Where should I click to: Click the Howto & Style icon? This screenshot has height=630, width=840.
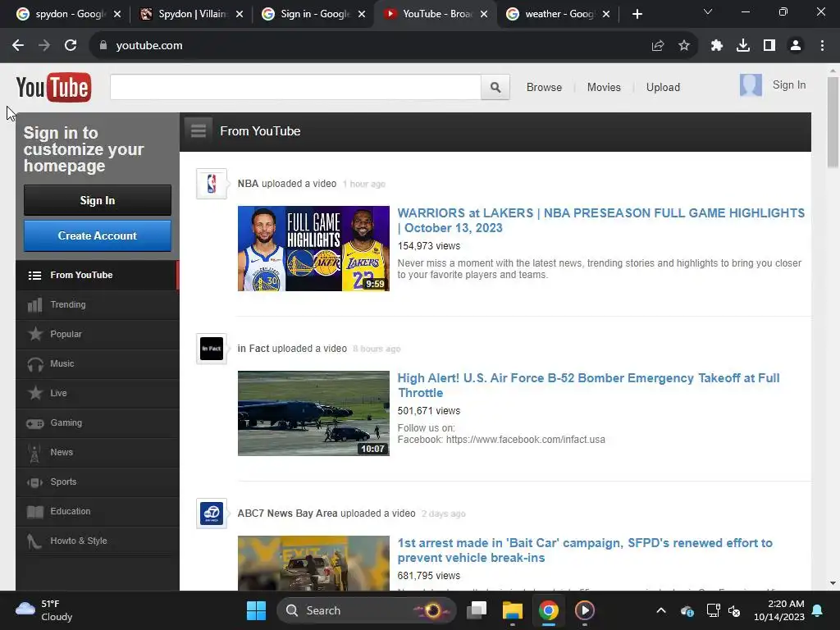pos(34,541)
